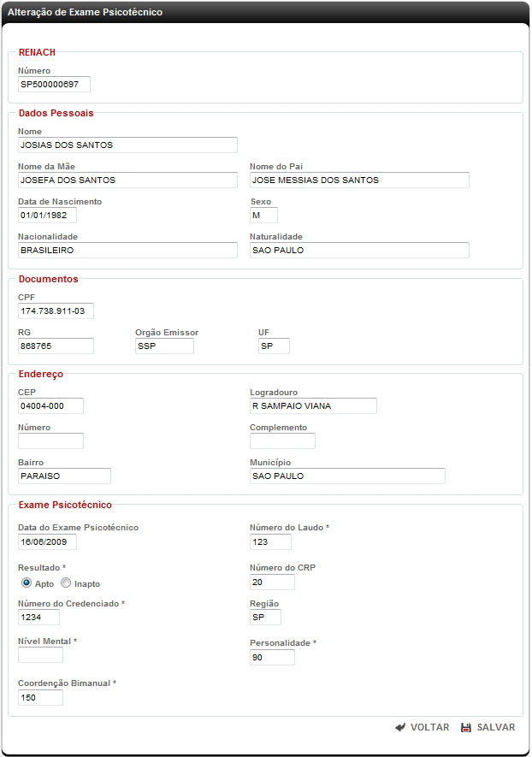Click the CPF input field
The width and height of the screenshot is (532, 757).
coord(56,310)
